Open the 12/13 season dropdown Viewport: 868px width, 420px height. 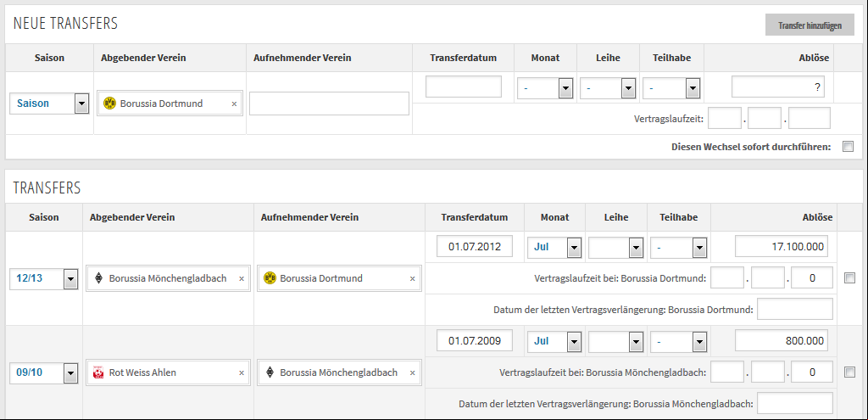(44, 278)
